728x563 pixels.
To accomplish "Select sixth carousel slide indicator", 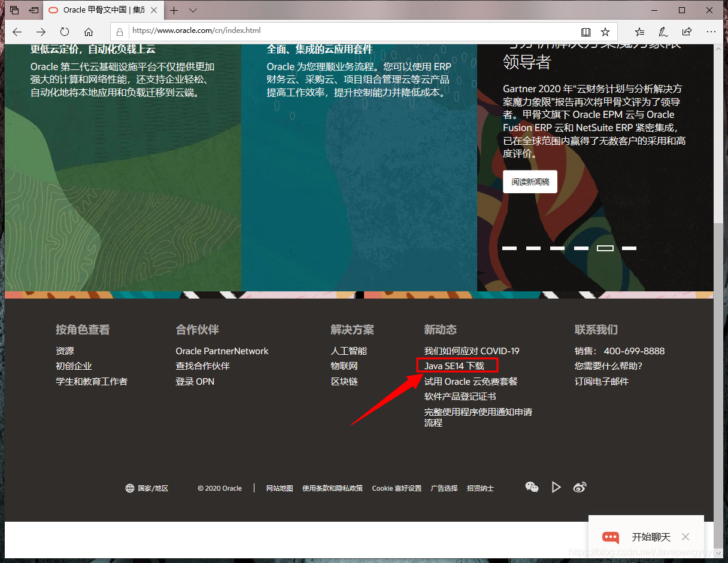I will click(x=629, y=248).
